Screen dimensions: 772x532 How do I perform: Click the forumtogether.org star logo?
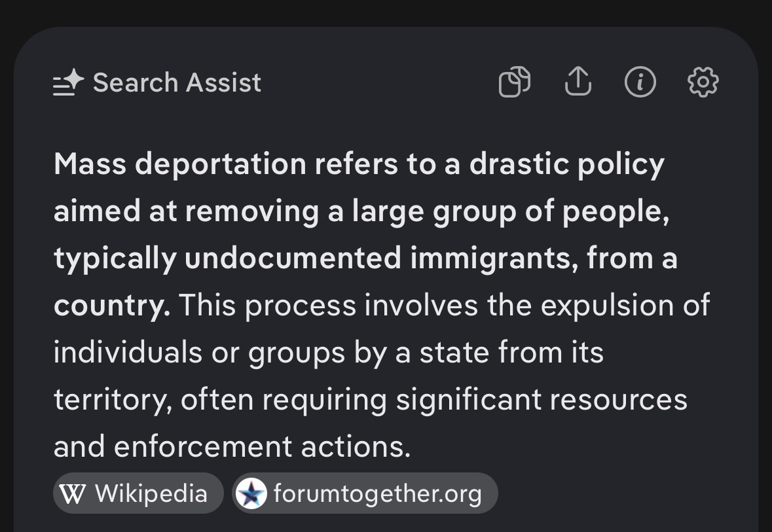tap(251, 493)
